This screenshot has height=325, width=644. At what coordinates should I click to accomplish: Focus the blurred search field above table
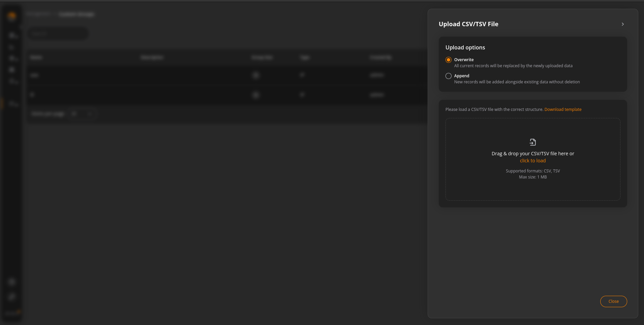(x=58, y=34)
